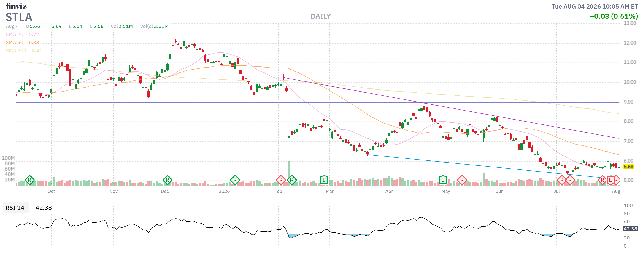644x253 pixels.
Task: Click the Apr month label
Action: pyautogui.click(x=389, y=191)
